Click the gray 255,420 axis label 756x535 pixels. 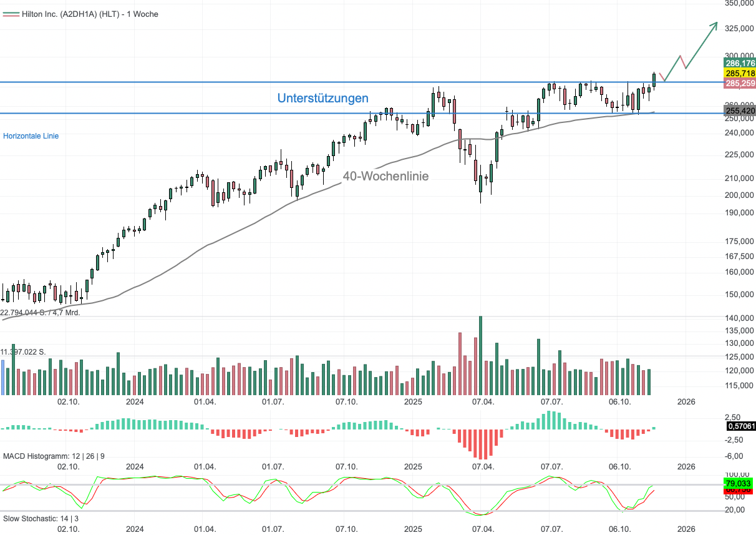pos(739,111)
